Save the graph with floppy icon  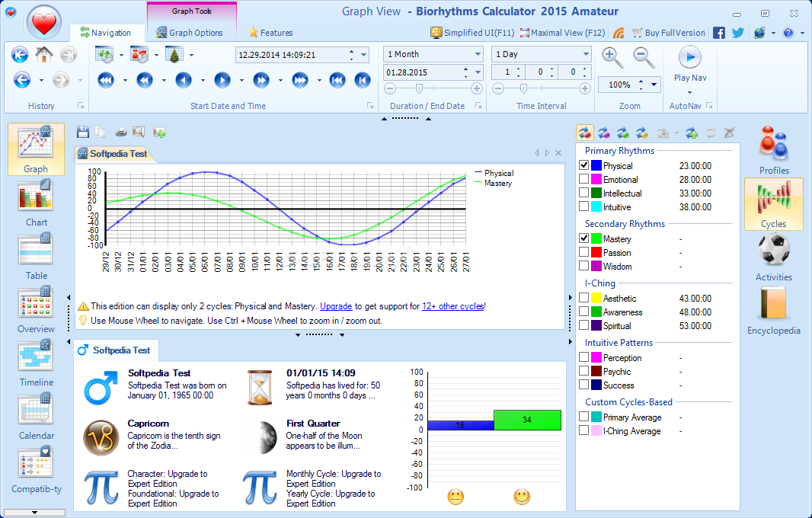(83, 132)
